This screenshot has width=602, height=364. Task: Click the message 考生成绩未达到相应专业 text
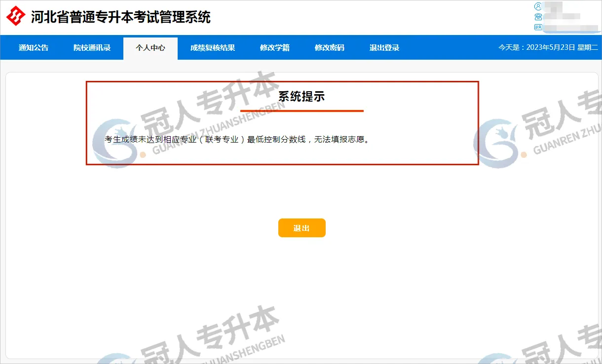[x=237, y=140]
